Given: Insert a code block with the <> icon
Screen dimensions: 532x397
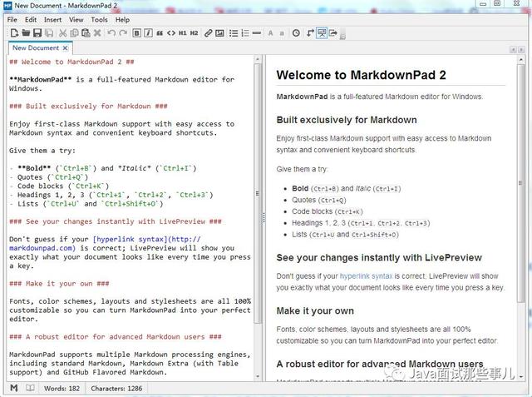Looking at the screenshot, I should pyautogui.click(x=171, y=33).
